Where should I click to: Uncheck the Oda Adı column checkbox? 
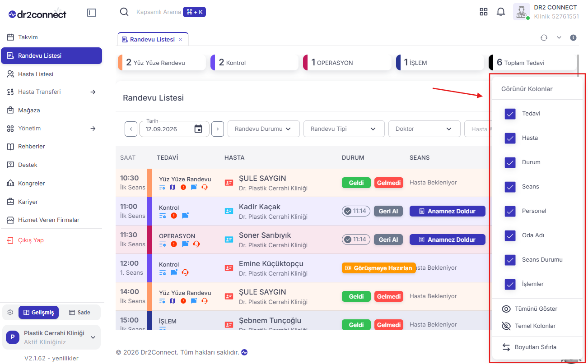[510, 235]
